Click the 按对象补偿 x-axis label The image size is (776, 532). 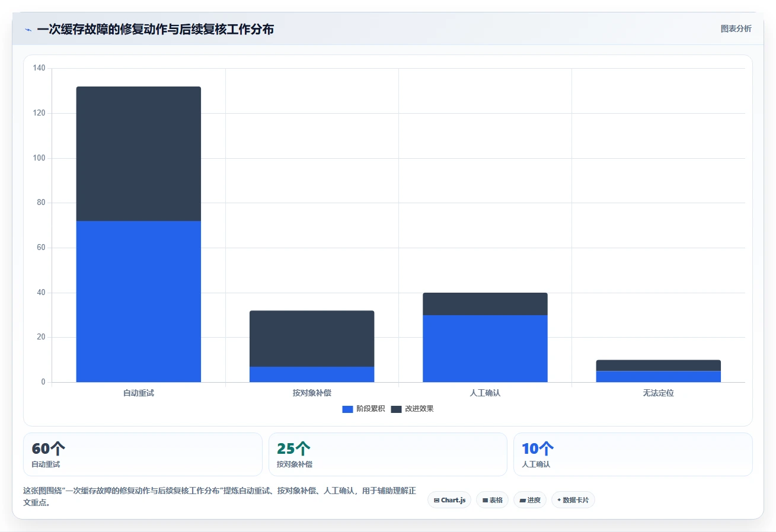pos(312,393)
